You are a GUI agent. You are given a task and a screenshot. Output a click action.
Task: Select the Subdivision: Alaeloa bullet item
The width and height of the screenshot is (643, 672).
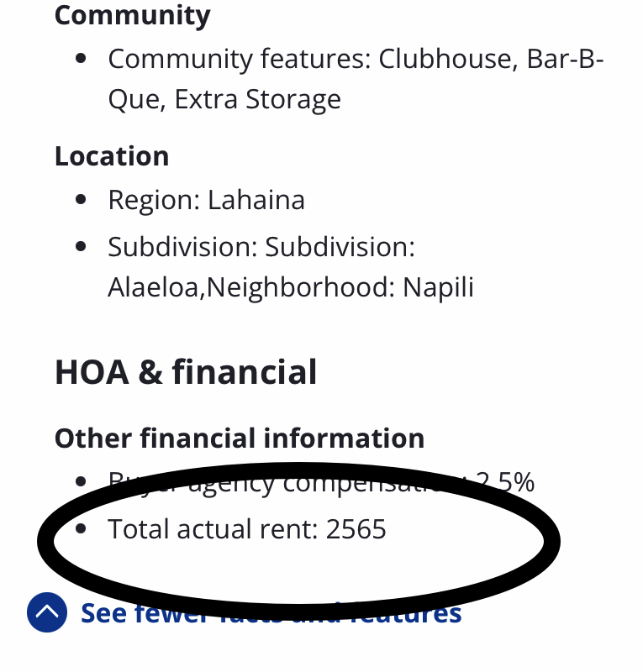(x=261, y=247)
